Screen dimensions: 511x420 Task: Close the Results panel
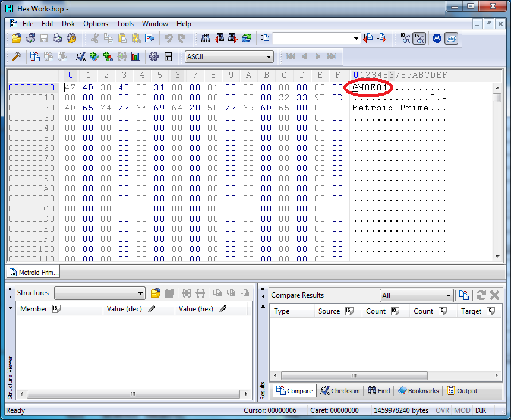(x=263, y=289)
